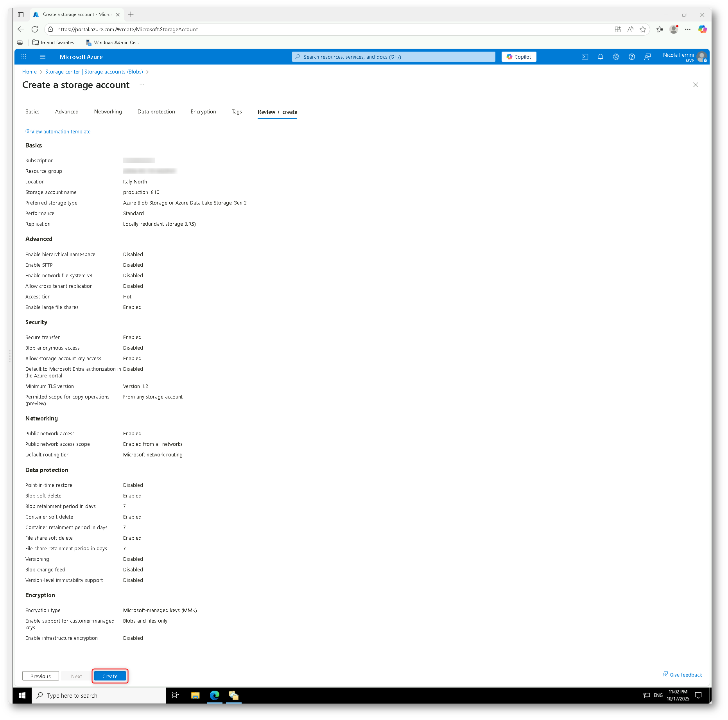Open Windows Admin Center bookmark

112,43
